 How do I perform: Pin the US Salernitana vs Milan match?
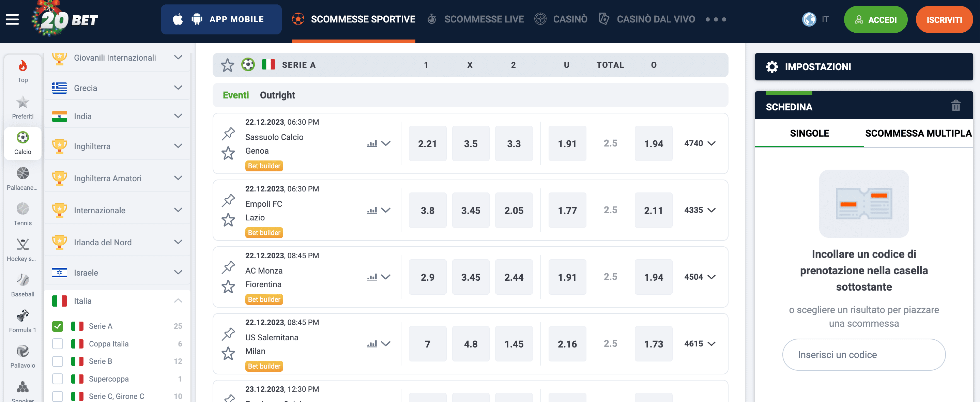pos(228,334)
